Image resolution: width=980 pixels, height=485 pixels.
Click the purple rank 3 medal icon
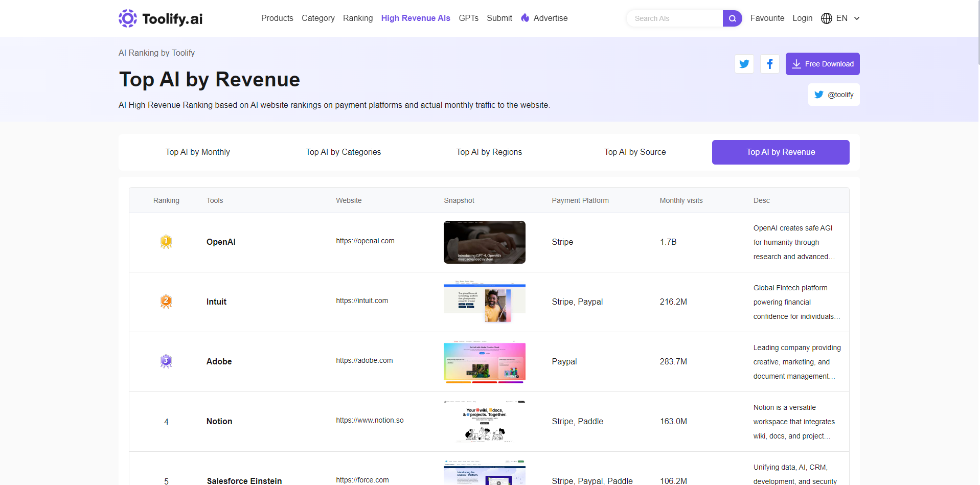click(166, 361)
